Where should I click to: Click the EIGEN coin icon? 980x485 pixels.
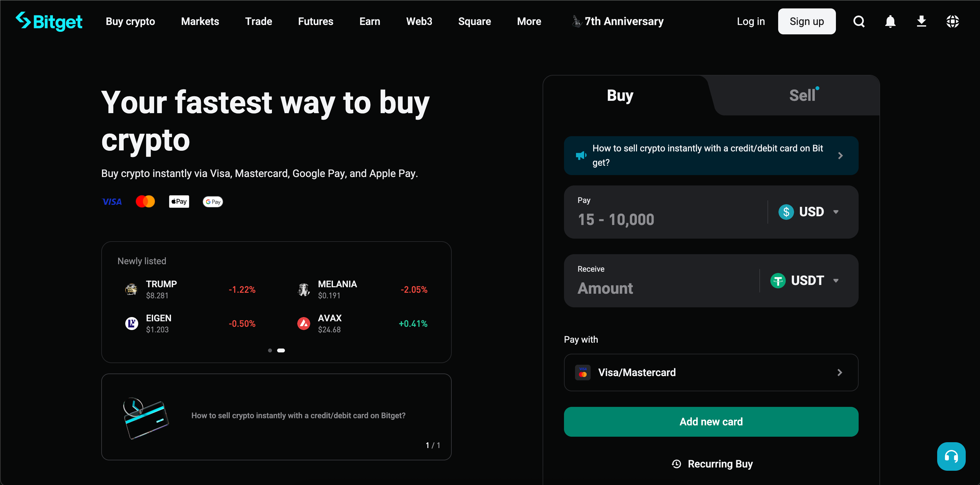(x=132, y=324)
